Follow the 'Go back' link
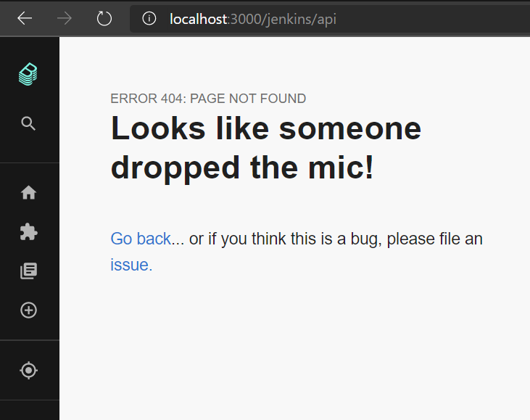This screenshot has height=420, width=530. tap(141, 239)
